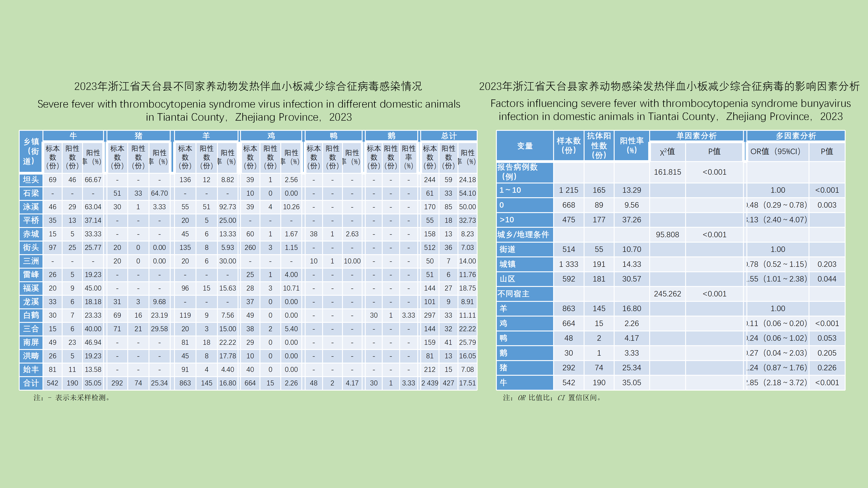The width and height of the screenshot is (868, 488).
Task: Click the 总计 column group header
Action: tap(449, 136)
